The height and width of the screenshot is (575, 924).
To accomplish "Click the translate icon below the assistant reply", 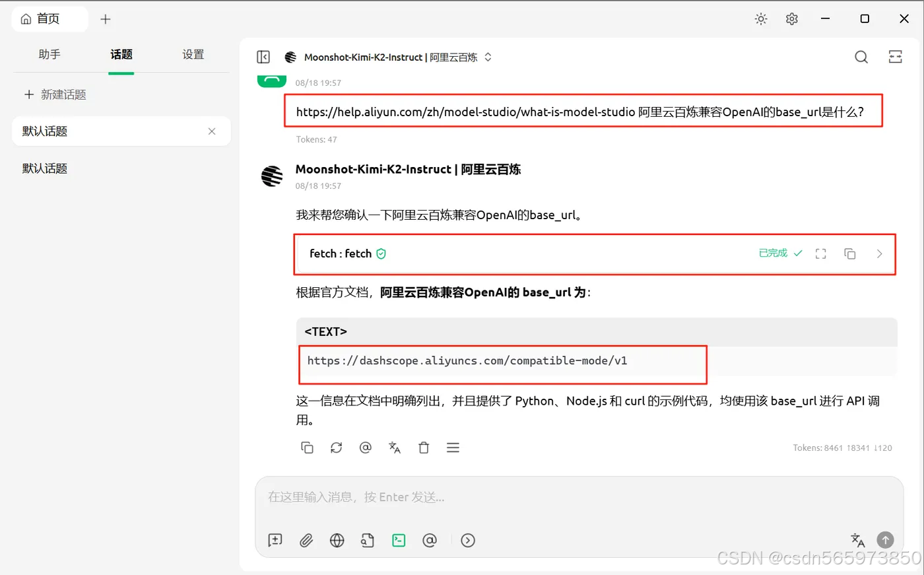I will coord(394,448).
